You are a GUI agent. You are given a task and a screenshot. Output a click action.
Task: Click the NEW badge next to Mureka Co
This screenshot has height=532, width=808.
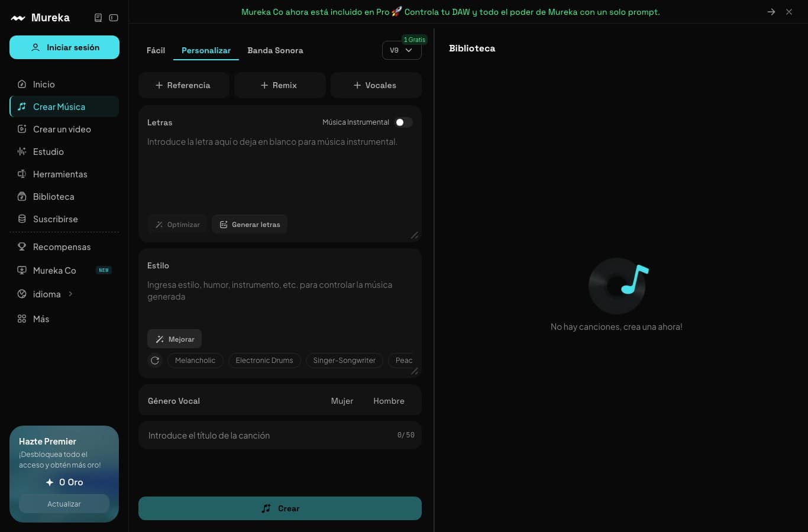(x=104, y=270)
